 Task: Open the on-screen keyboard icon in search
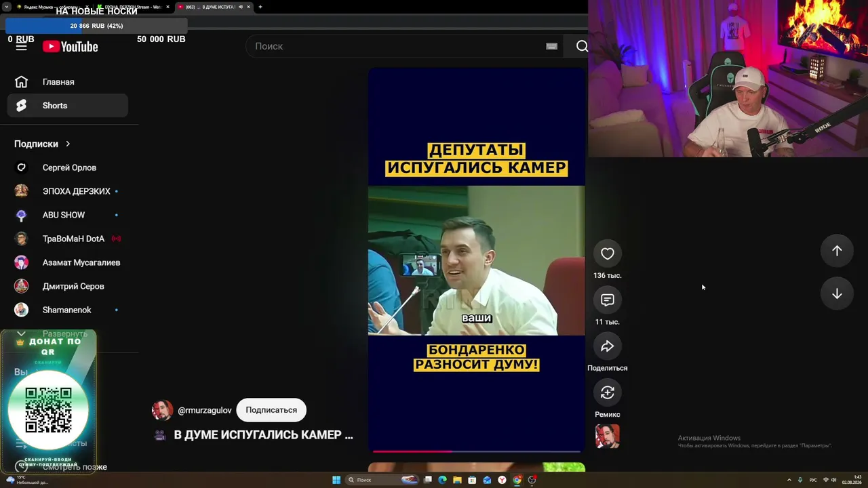pyautogui.click(x=551, y=46)
